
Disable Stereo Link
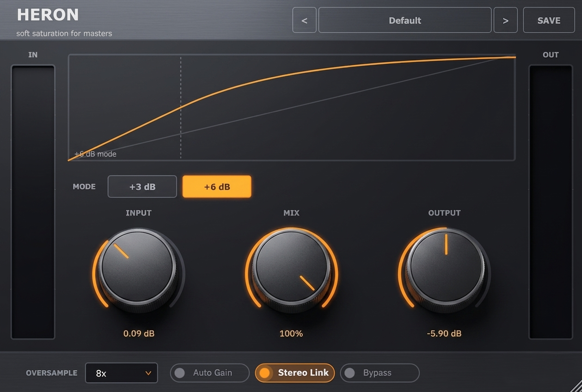(x=295, y=373)
